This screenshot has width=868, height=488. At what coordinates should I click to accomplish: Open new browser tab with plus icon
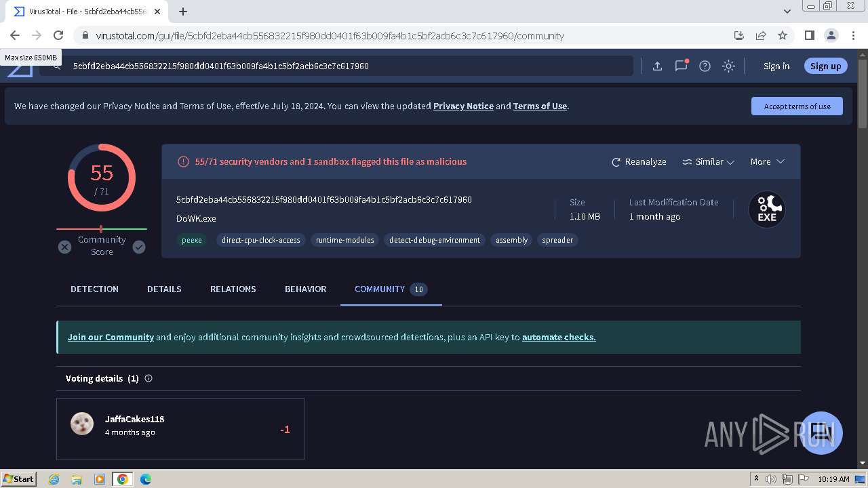pyautogui.click(x=183, y=12)
